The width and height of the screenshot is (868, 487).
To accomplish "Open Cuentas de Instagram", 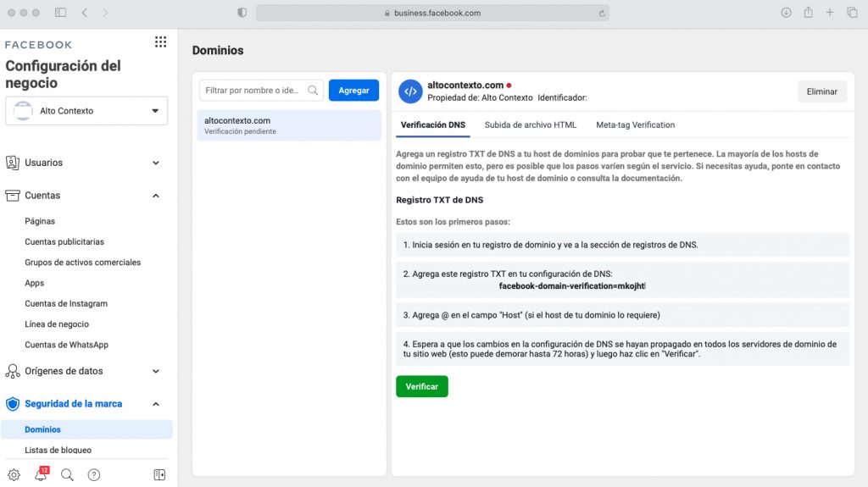I will [x=66, y=303].
